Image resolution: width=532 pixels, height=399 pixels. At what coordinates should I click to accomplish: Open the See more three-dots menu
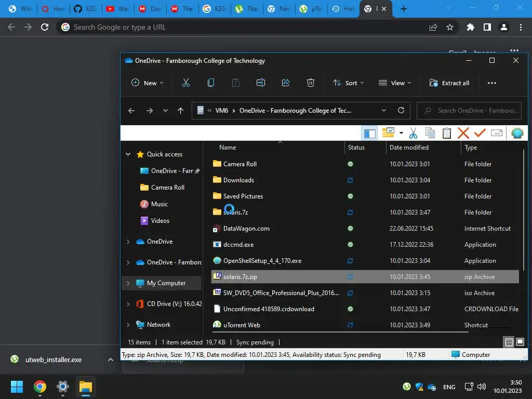(x=491, y=83)
